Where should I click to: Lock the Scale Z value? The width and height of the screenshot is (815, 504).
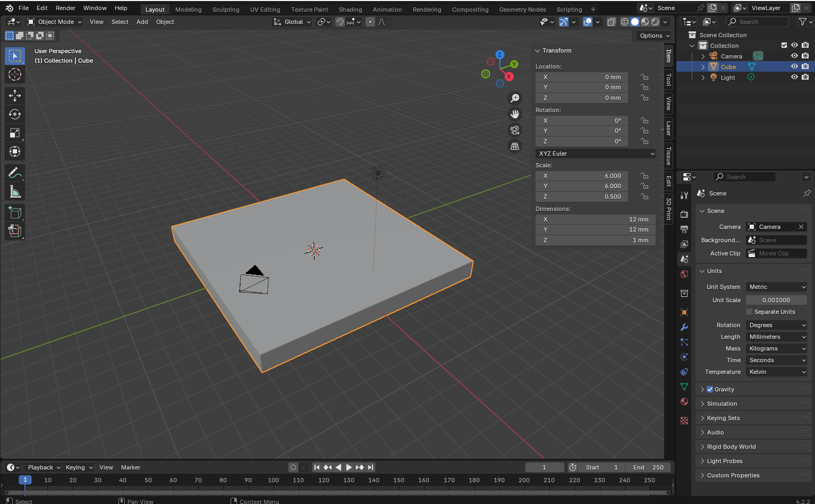(644, 197)
